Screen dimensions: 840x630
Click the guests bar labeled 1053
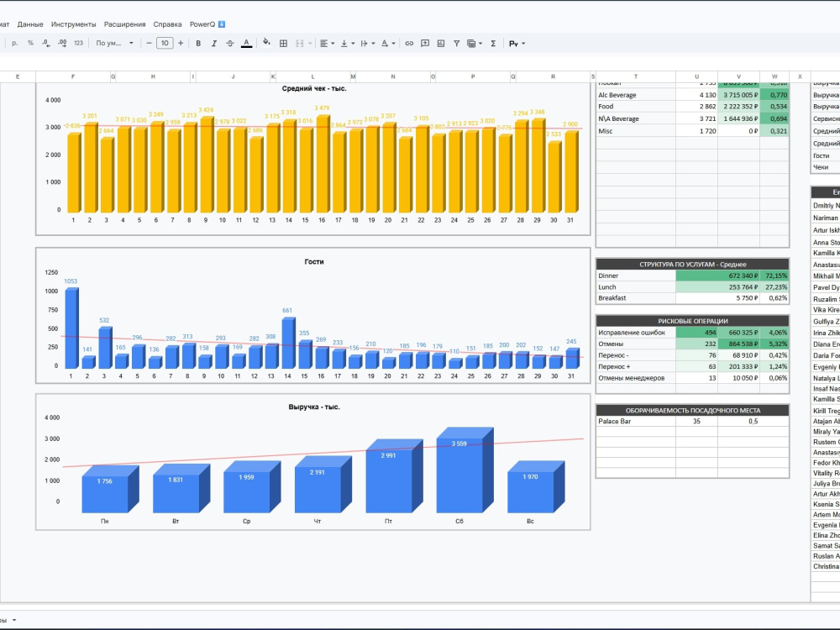point(71,328)
